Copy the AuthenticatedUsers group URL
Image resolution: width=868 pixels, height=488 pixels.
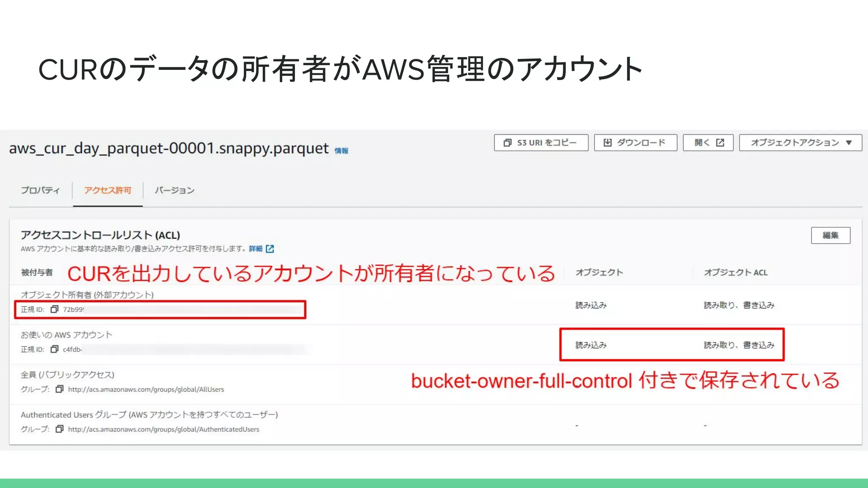pos(59,429)
